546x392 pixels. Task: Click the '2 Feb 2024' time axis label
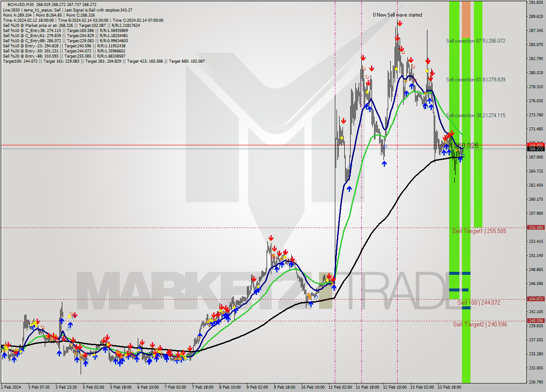tap(11, 387)
